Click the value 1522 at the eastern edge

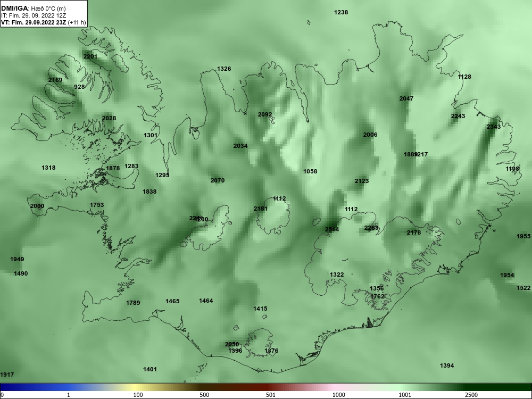click(523, 288)
